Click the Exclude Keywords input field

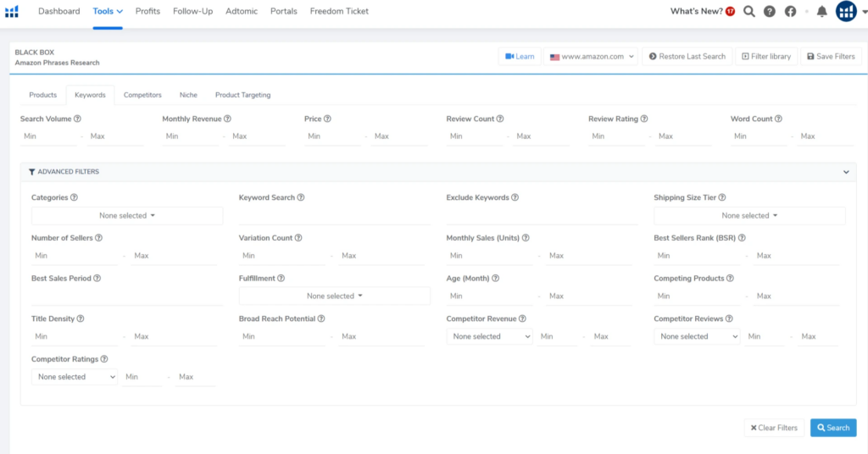click(x=542, y=216)
